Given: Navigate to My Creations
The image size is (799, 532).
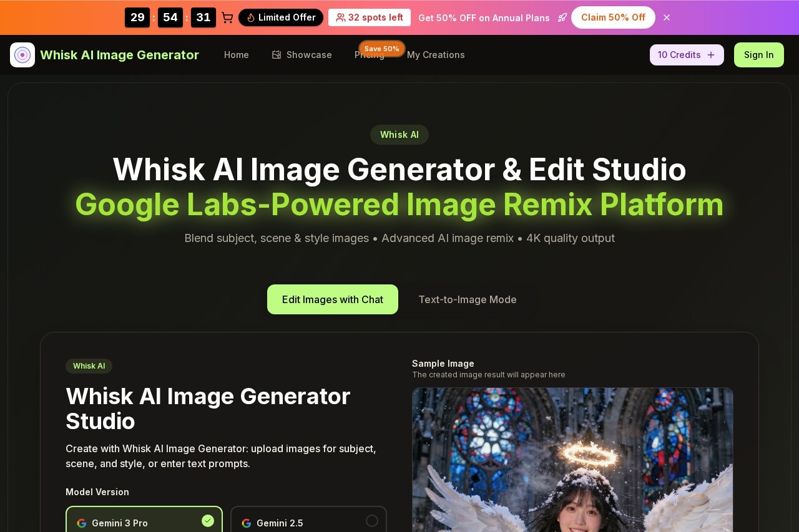Looking at the screenshot, I should [x=436, y=55].
